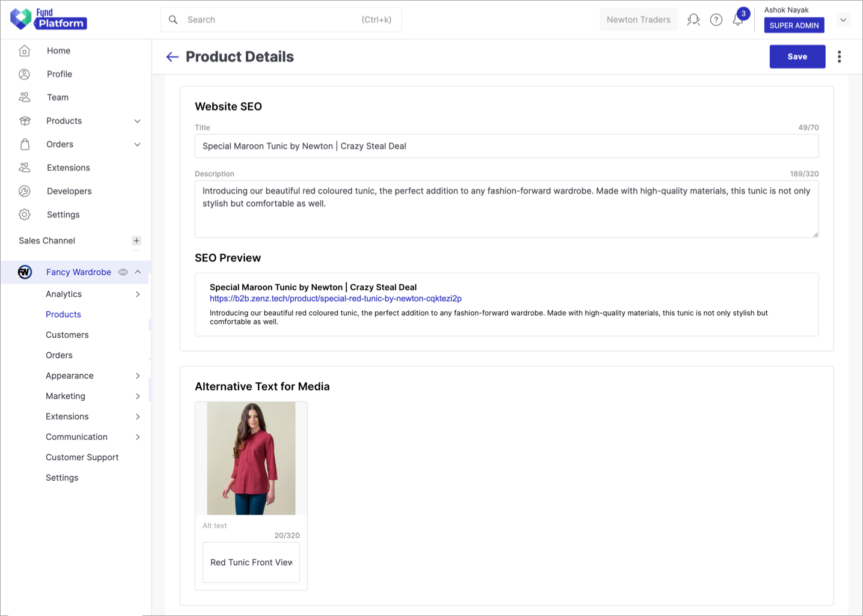This screenshot has height=616, width=863.
Task: Open the account dropdown next to SUPER ADMIN
Action: coord(843,19)
